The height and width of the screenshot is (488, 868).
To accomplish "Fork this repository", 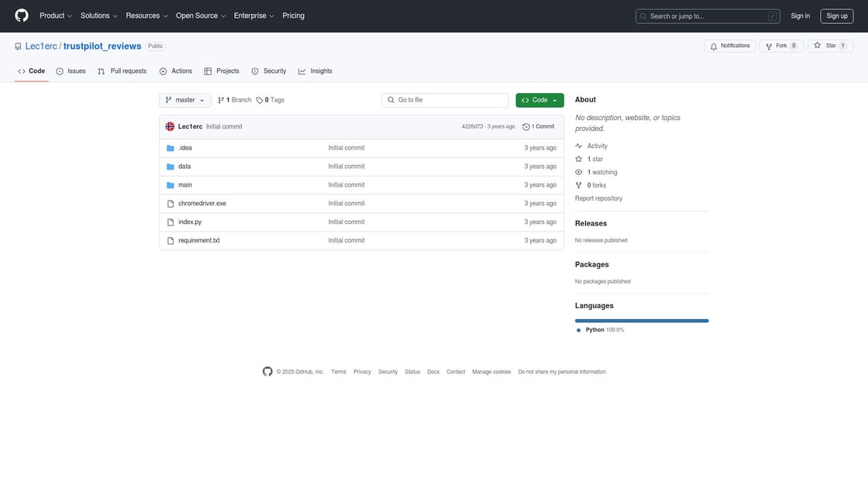I will pos(781,46).
